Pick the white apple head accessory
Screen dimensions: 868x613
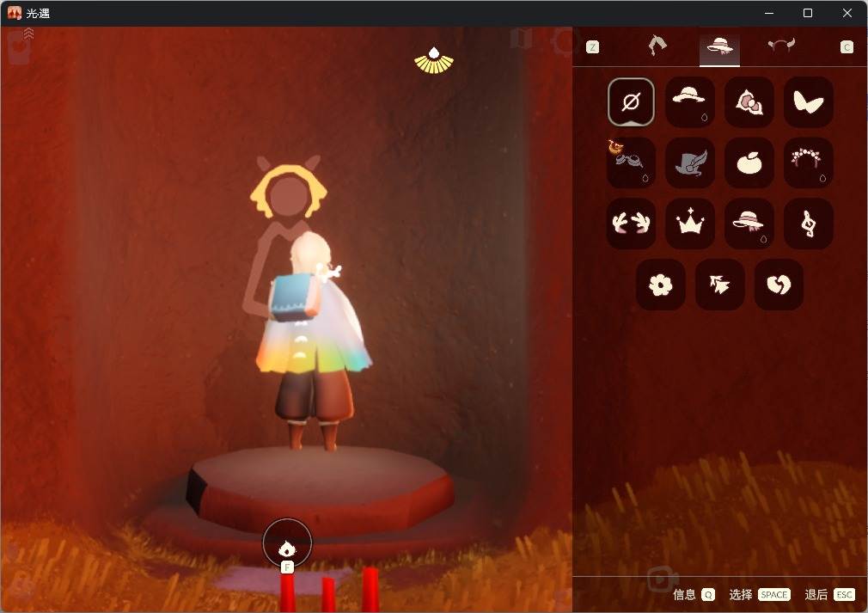coord(749,162)
